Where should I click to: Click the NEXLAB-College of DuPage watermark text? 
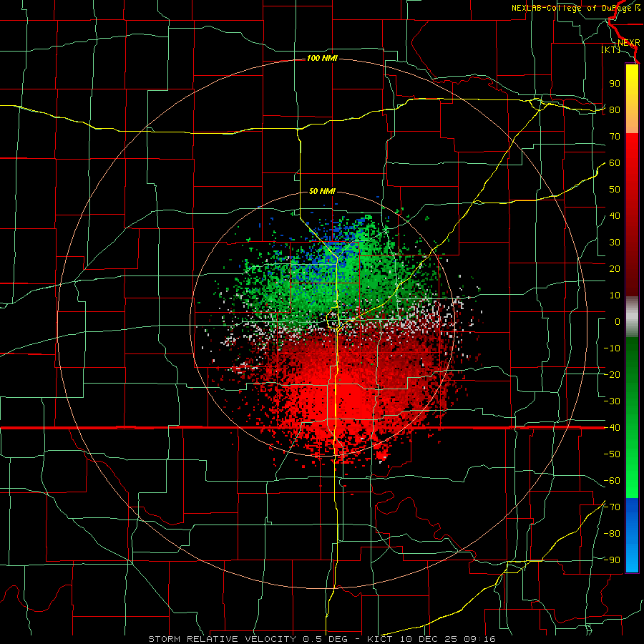pos(576,8)
